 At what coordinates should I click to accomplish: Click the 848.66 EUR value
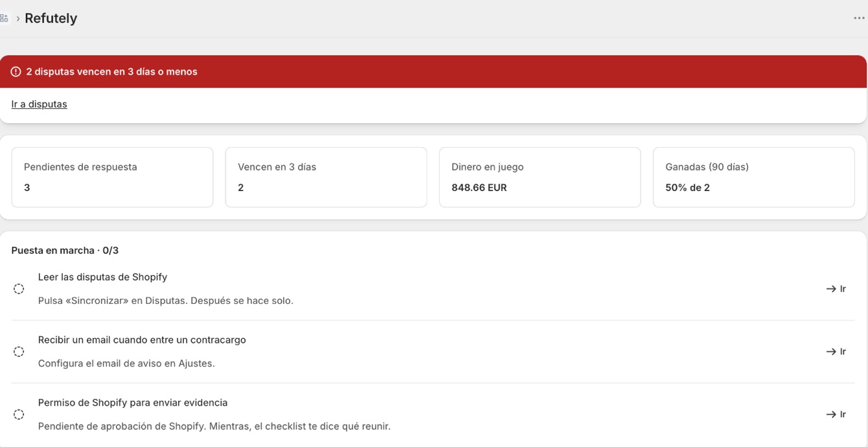coord(479,188)
